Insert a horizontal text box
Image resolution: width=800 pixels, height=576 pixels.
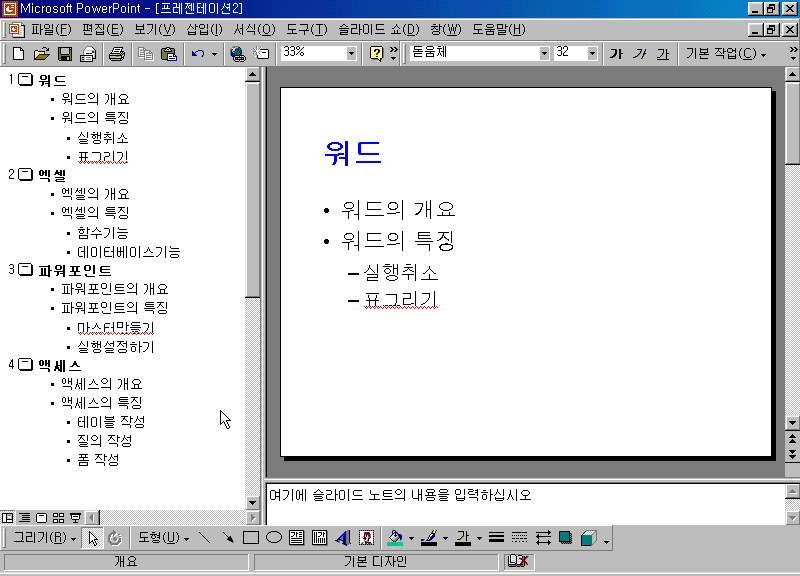(296, 538)
